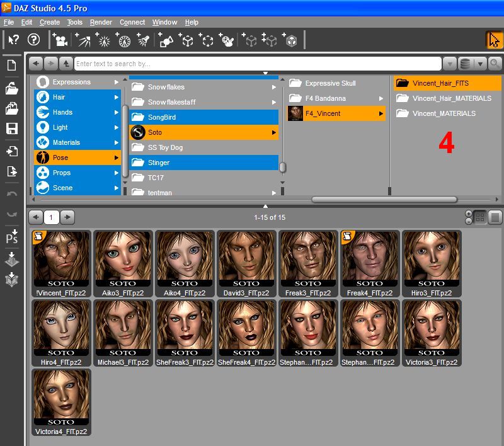Expand the Materials category arrow
Viewport: 504px width, 446px height.
click(x=117, y=142)
